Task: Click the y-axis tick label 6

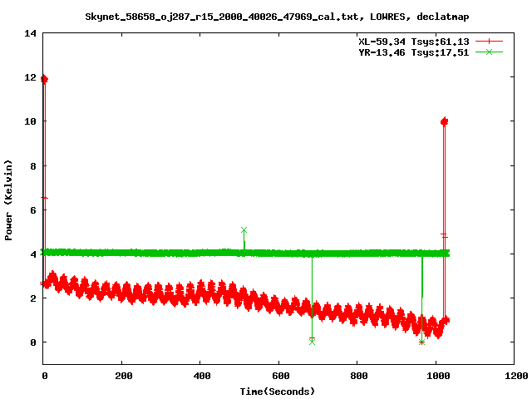Action: coord(33,210)
